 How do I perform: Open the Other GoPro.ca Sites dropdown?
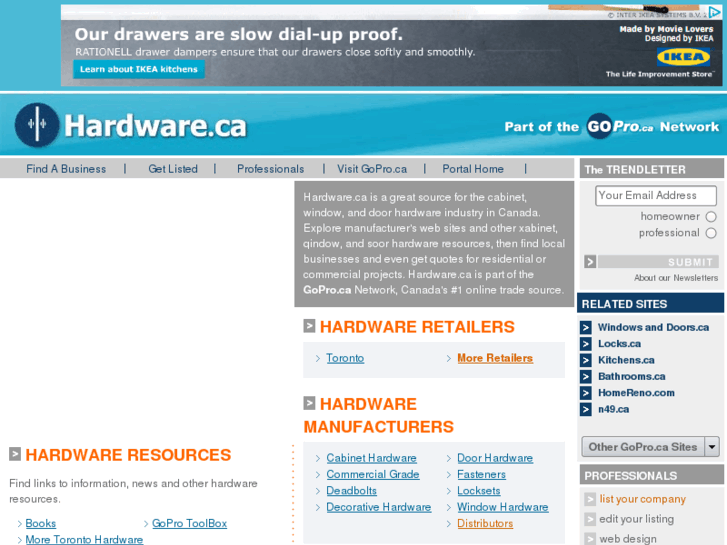(x=650, y=447)
